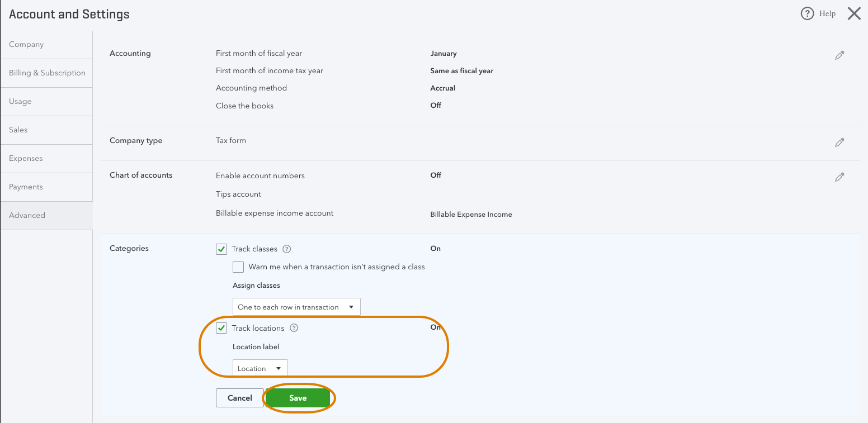Click the Chart of accounts heading

point(141,175)
